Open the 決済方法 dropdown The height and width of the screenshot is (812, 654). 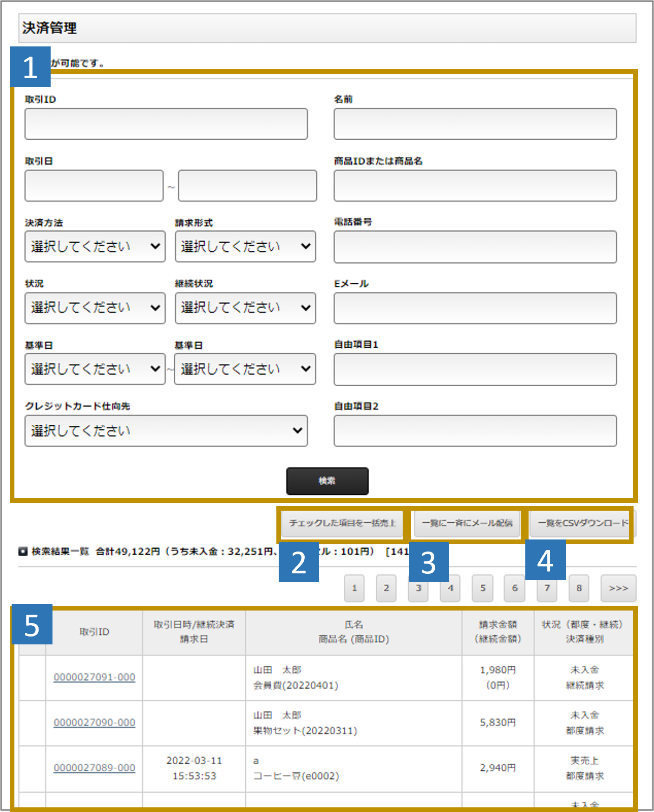click(95, 247)
